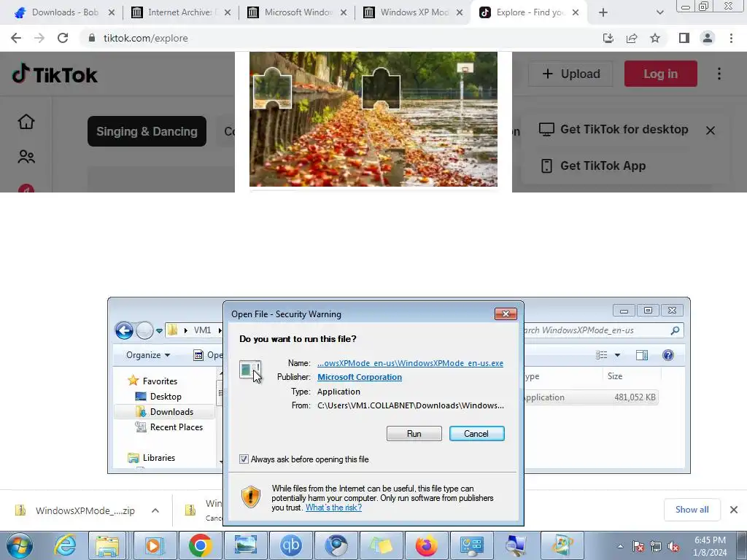This screenshot has height=560, width=747.
Task: Open the change view dropdown arrow
Action: [617, 355]
